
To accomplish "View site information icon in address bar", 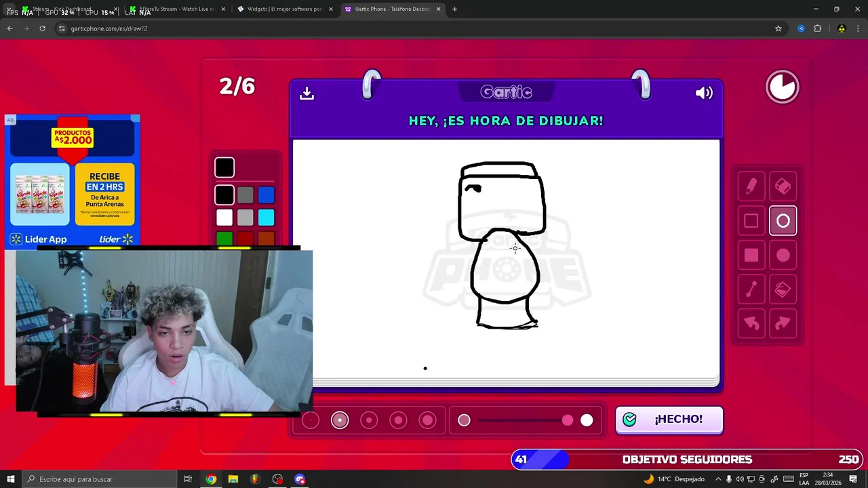I will (62, 28).
